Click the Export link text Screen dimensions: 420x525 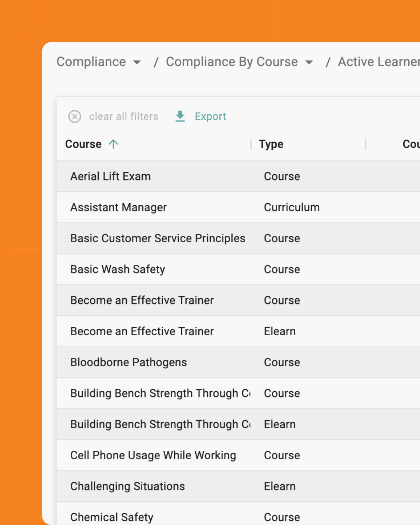[210, 117]
